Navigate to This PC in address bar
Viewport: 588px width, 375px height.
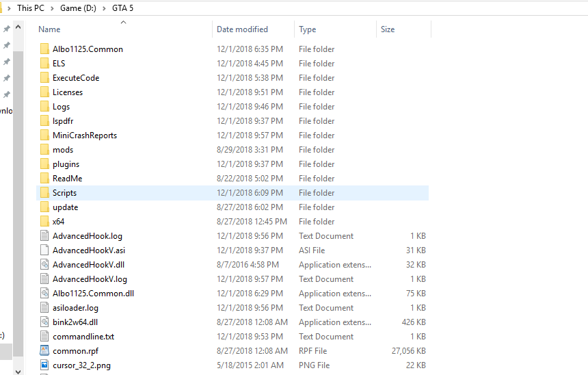[30, 8]
